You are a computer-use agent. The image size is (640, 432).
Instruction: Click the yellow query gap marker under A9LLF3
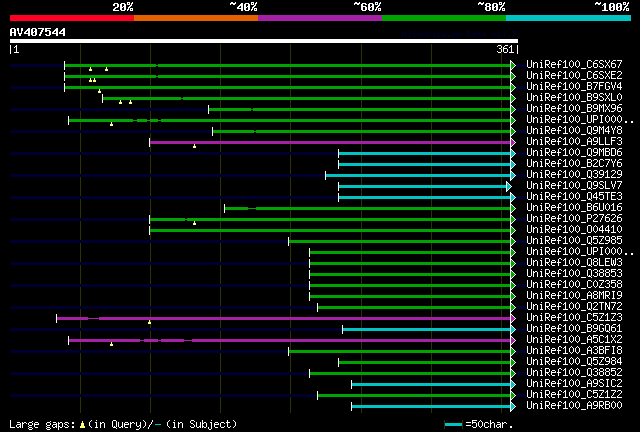(x=194, y=146)
